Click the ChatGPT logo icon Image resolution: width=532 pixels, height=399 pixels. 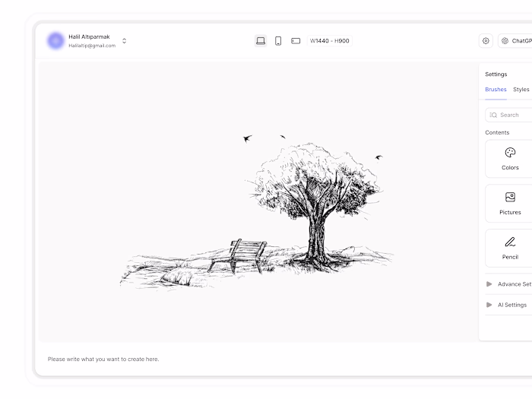tap(505, 41)
